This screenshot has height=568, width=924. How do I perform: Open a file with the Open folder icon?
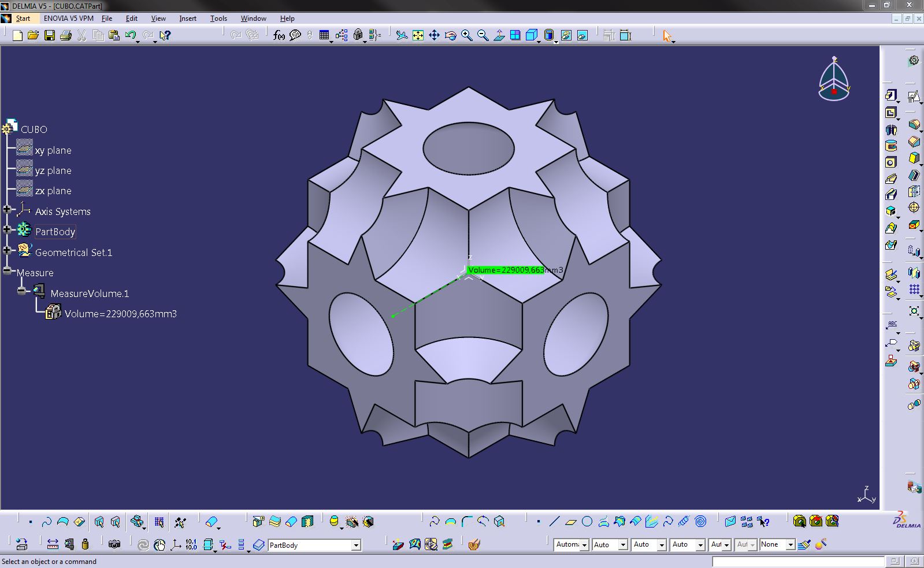click(34, 35)
